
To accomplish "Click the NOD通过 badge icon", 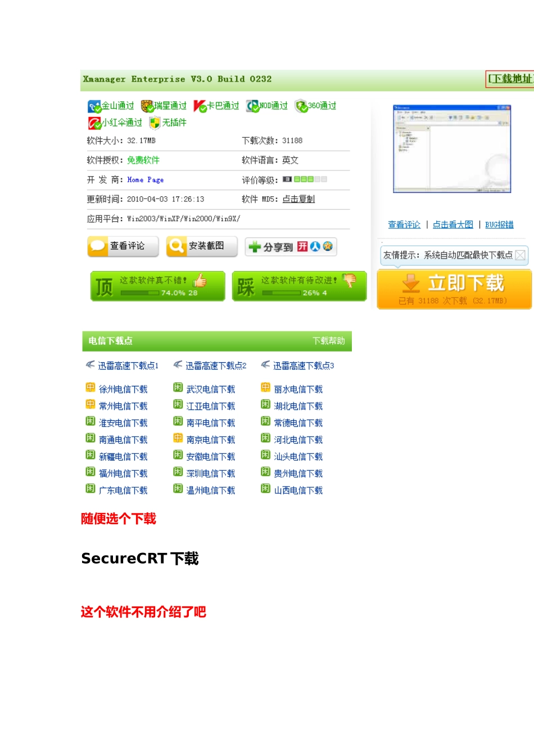I will pos(252,106).
